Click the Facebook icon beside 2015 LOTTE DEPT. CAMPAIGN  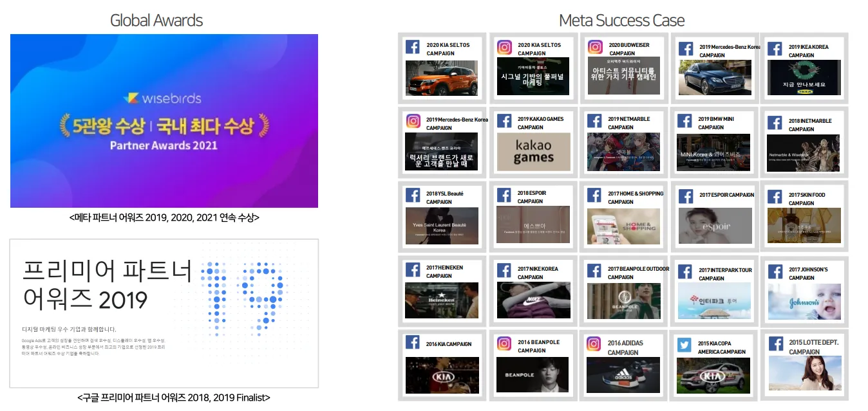click(775, 344)
